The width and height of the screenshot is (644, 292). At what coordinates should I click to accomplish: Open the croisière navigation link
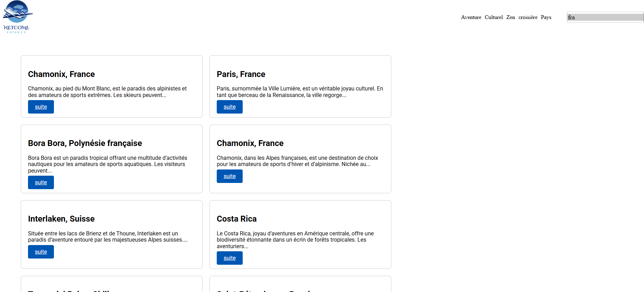[x=528, y=17]
